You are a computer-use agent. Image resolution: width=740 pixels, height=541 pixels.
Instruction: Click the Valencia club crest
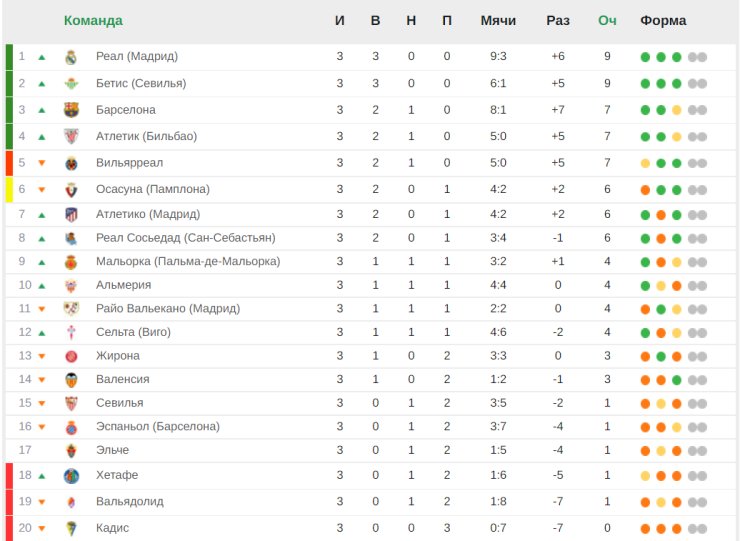pos(71,380)
